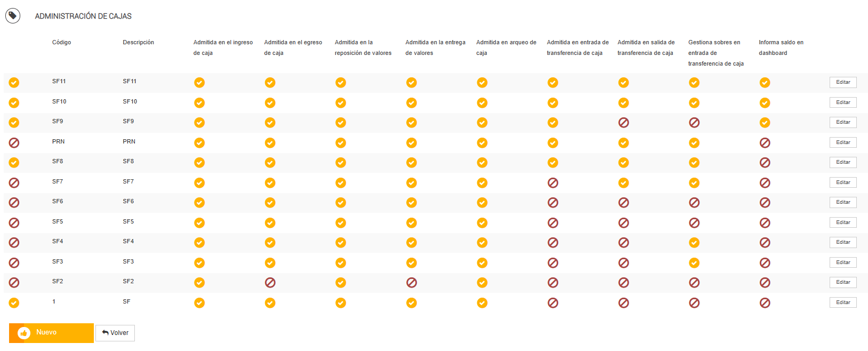Viewport: 868px width, 351px height.
Task: Click the Volver button
Action: click(x=115, y=333)
